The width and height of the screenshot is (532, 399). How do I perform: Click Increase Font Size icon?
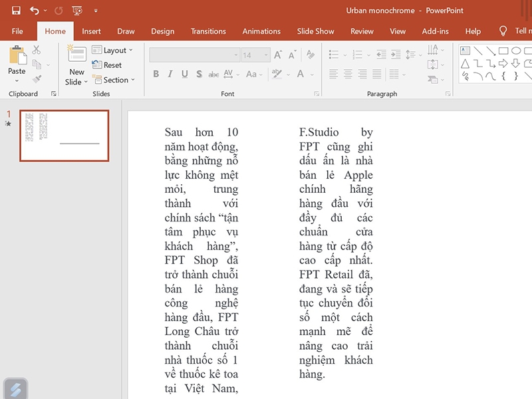point(278,55)
